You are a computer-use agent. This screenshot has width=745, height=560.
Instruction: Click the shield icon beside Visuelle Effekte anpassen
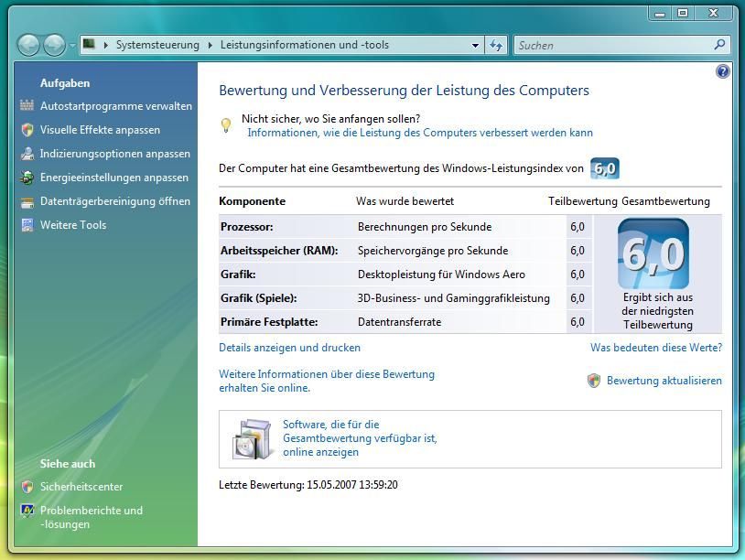(x=27, y=130)
